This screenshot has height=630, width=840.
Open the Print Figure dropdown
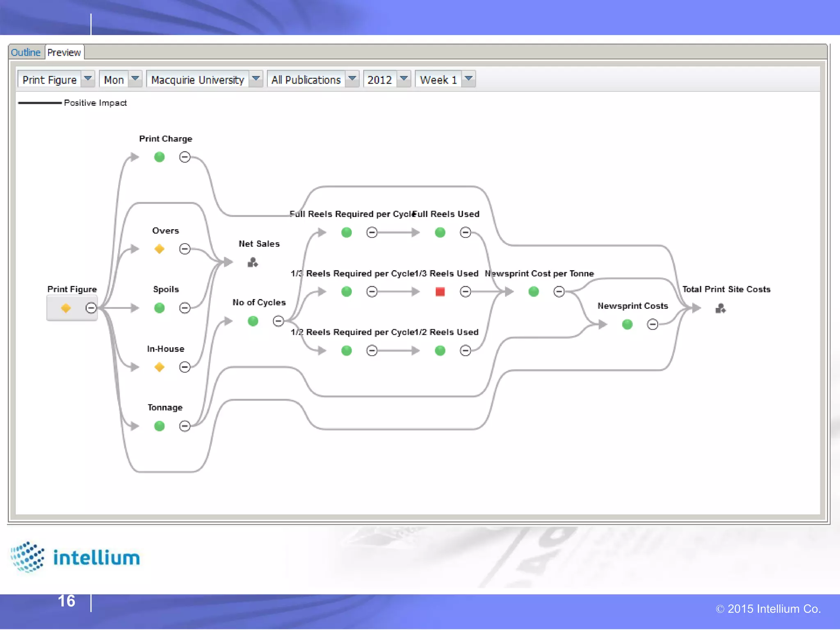click(88, 79)
